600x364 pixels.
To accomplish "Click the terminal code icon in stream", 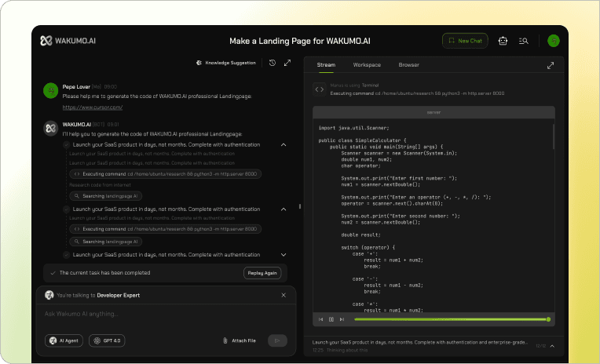I will (x=320, y=89).
